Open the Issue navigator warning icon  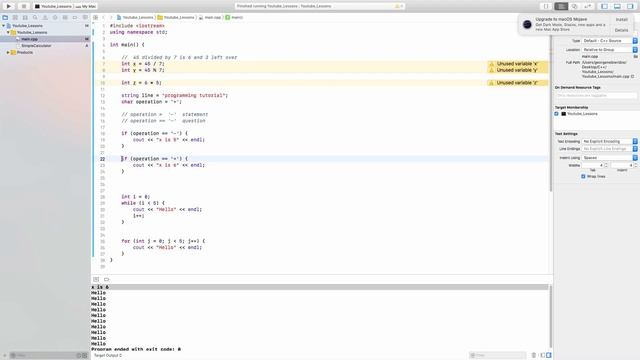click(45, 18)
